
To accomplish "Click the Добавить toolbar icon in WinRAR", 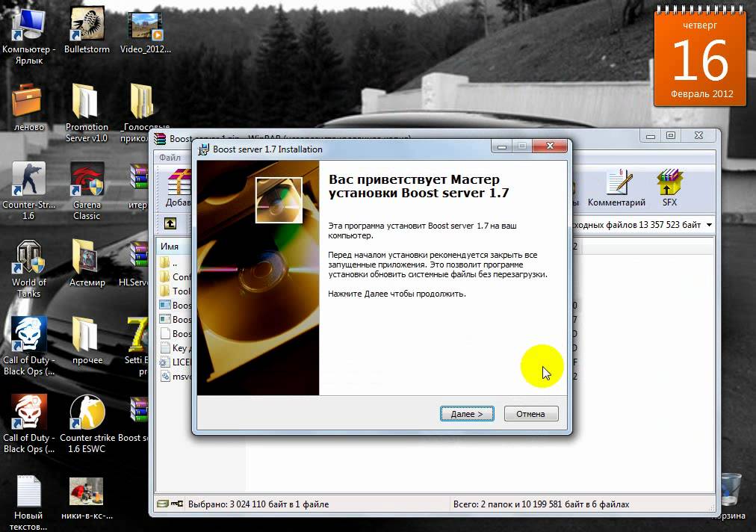I will pyautogui.click(x=179, y=188).
